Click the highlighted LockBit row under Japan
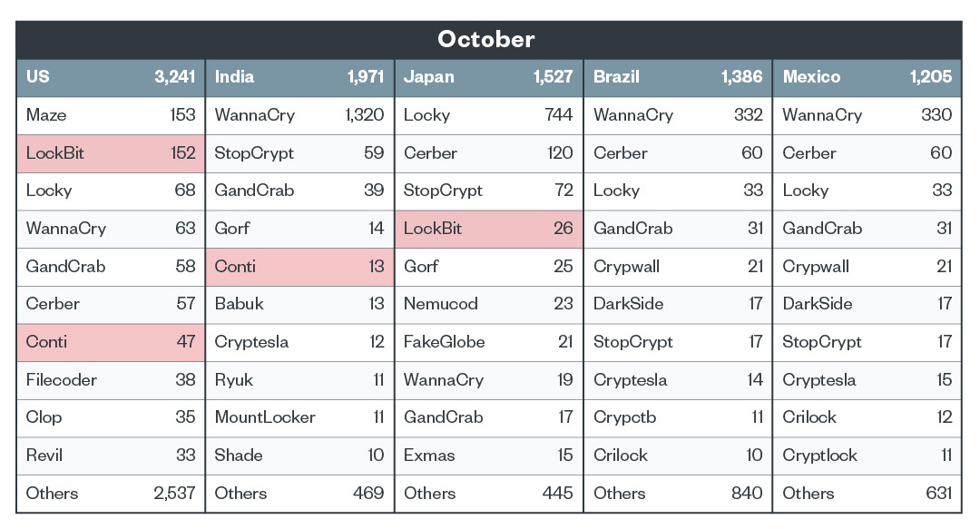The image size is (980, 529). (488, 229)
